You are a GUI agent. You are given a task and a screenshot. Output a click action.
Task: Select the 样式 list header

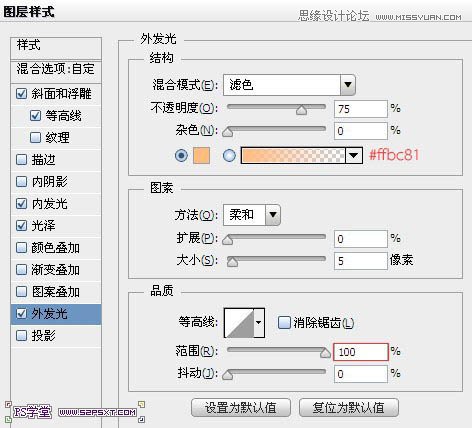(x=56, y=48)
